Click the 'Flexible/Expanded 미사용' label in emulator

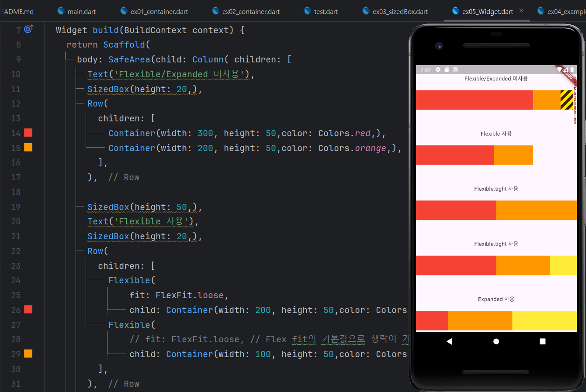click(x=496, y=79)
